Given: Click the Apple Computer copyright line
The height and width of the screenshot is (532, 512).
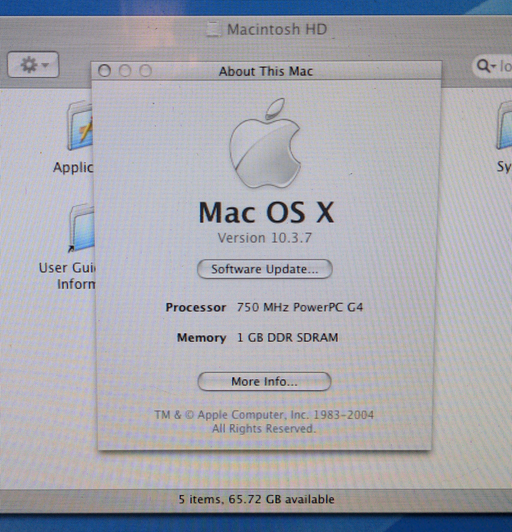Looking at the screenshot, I should click(x=264, y=415).
